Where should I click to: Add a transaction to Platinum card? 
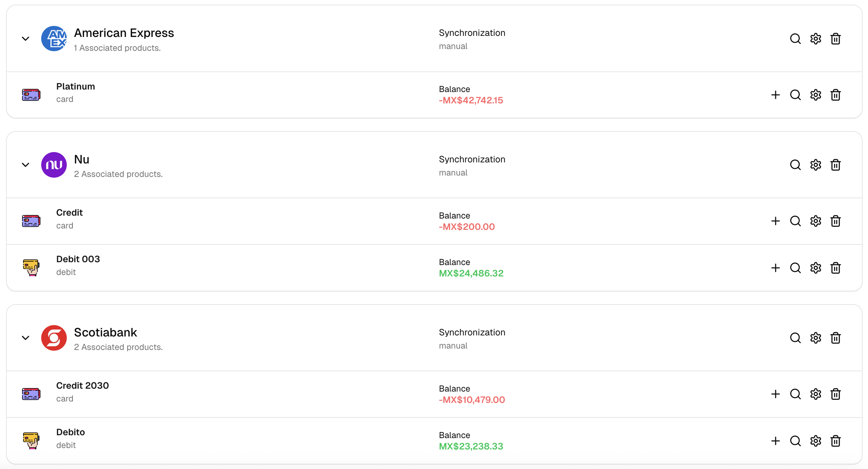tap(775, 95)
